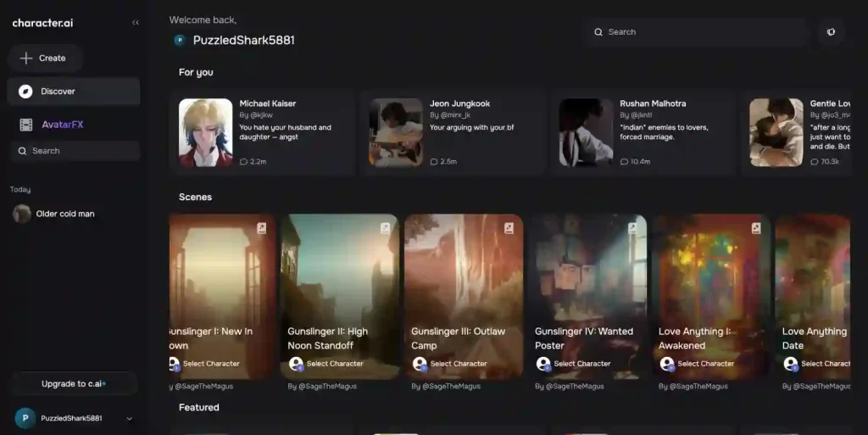Click the Featured section heading
Screen dimensions: 868x435
click(198, 407)
